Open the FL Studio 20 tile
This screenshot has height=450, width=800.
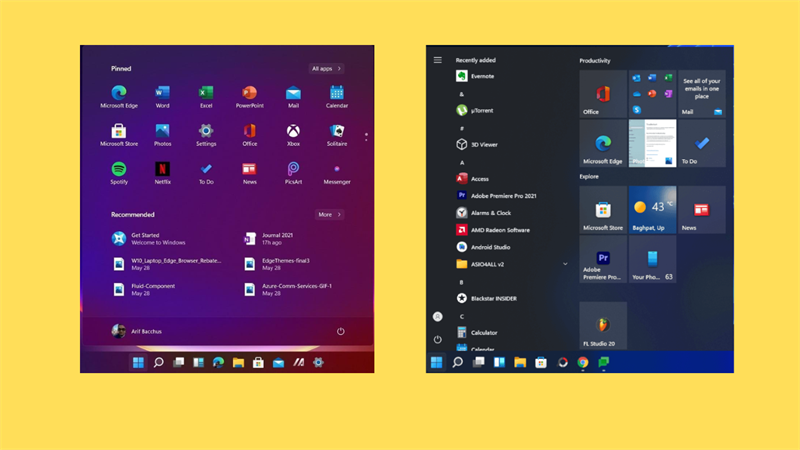click(x=603, y=326)
